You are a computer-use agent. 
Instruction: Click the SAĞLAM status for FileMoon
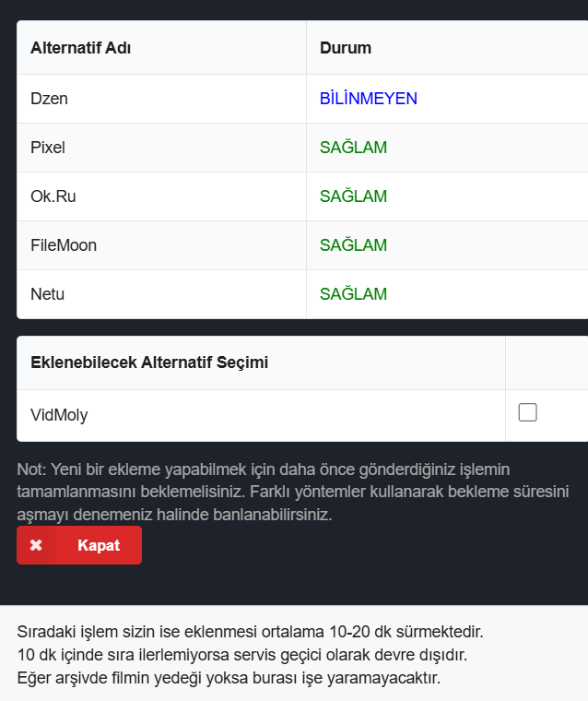pos(353,244)
